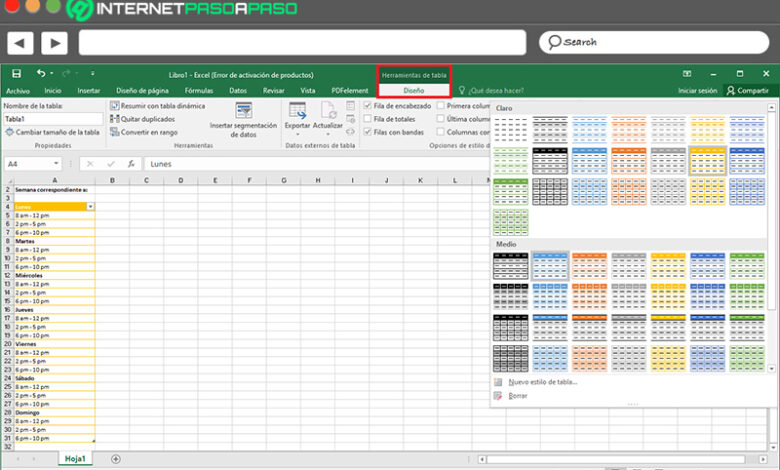This screenshot has width=780, height=470.
Task: Click the browser forward arrow button
Action: tap(54, 43)
